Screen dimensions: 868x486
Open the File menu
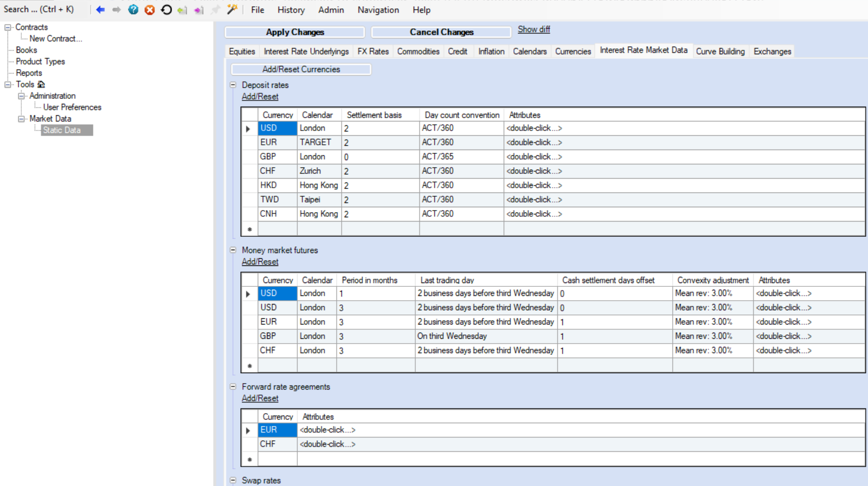(x=257, y=10)
